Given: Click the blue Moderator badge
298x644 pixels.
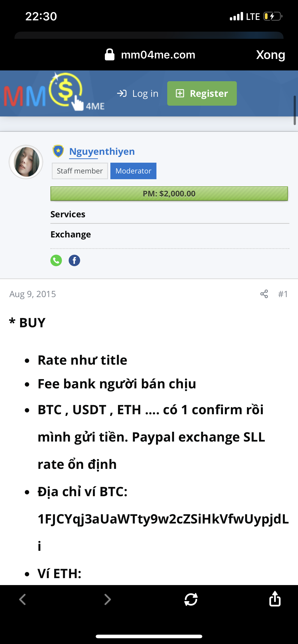Looking at the screenshot, I should click(x=133, y=171).
